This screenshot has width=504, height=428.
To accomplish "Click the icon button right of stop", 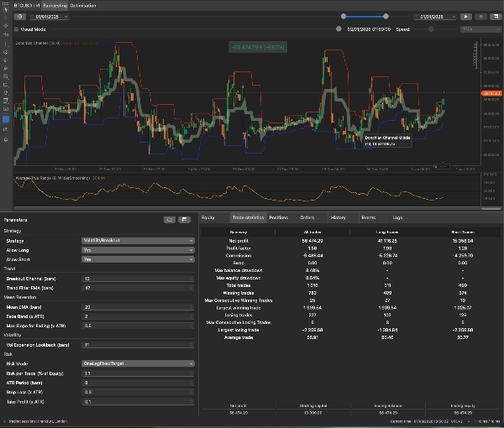I will [x=496, y=17].
